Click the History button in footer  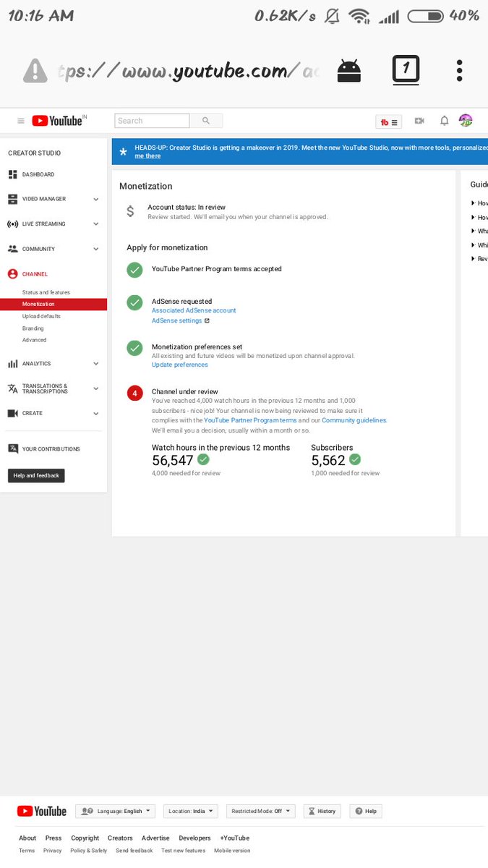(x=322, y=812)
